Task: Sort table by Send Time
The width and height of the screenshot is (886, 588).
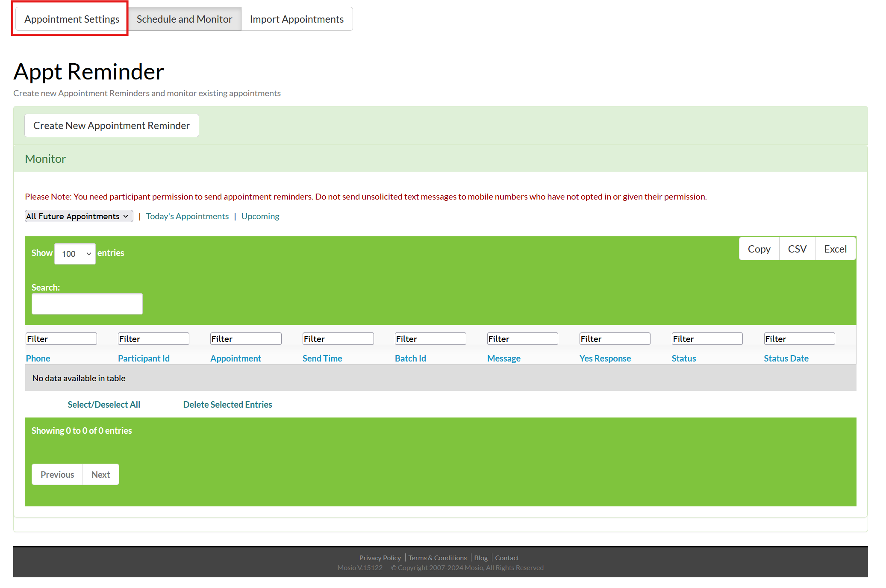Action: [x=322, y=358]
